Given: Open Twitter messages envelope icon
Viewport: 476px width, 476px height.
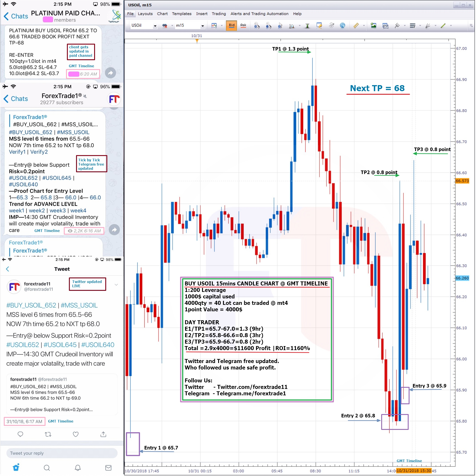Looking at the screenshot, I should pos(108,468).
